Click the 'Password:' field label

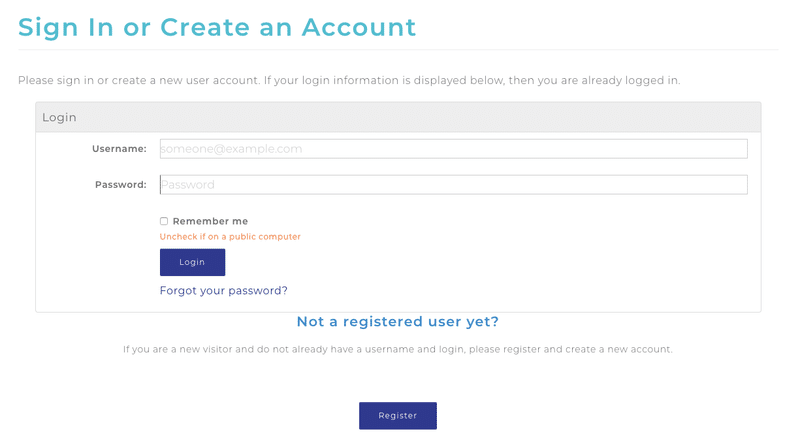[120, 185]
